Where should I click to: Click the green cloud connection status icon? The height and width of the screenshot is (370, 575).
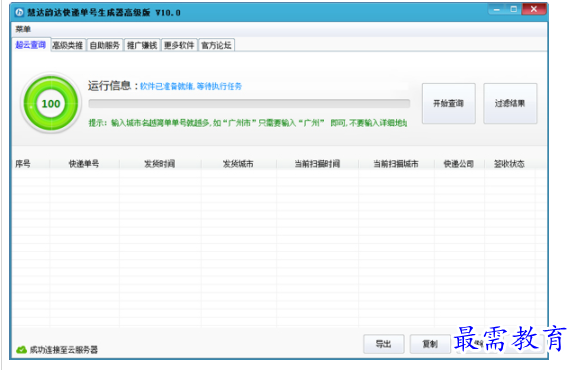click(x=22, y=350)
